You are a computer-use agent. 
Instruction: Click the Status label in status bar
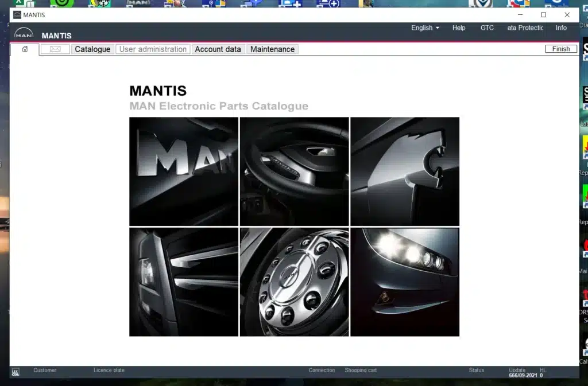476,370
